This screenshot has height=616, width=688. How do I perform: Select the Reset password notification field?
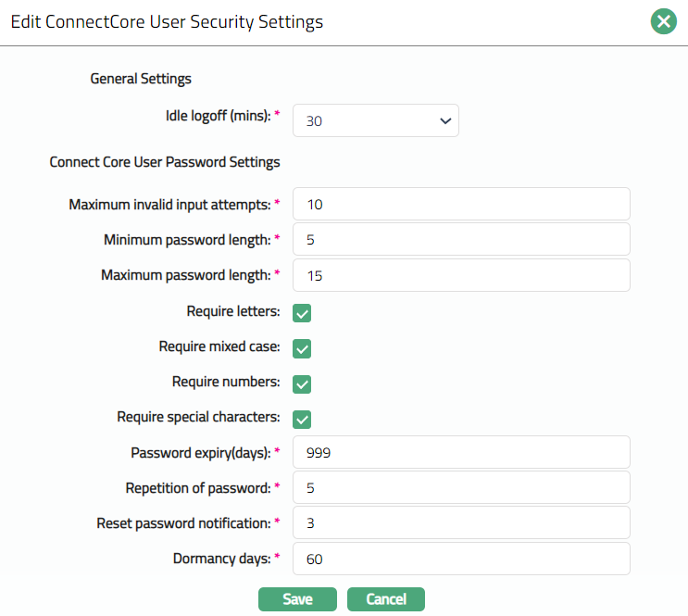coord(460,523)
